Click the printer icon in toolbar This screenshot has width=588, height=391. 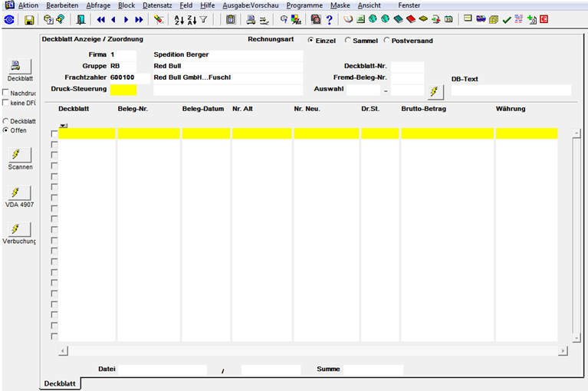tap(251, 19)
